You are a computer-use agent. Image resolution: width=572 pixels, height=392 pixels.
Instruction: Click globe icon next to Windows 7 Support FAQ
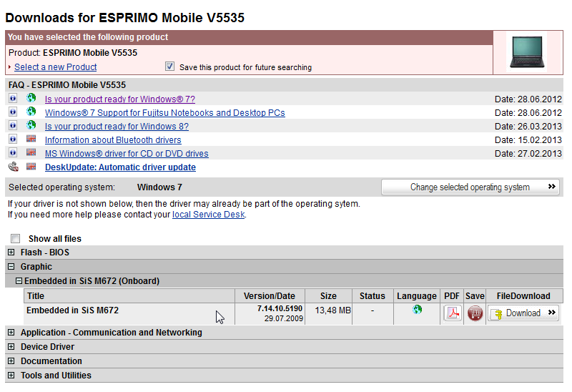tap(31, 112)
